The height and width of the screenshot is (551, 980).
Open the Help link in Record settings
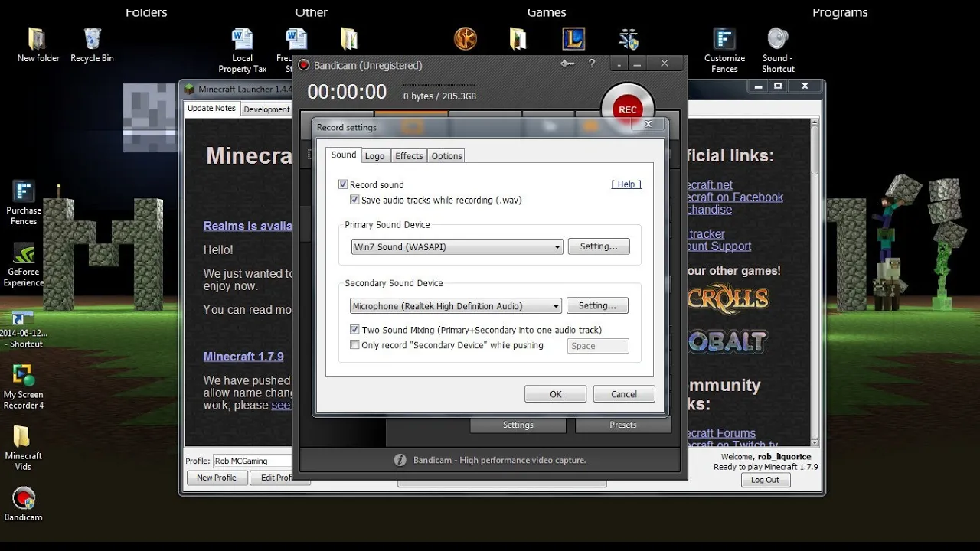point(626,184)
